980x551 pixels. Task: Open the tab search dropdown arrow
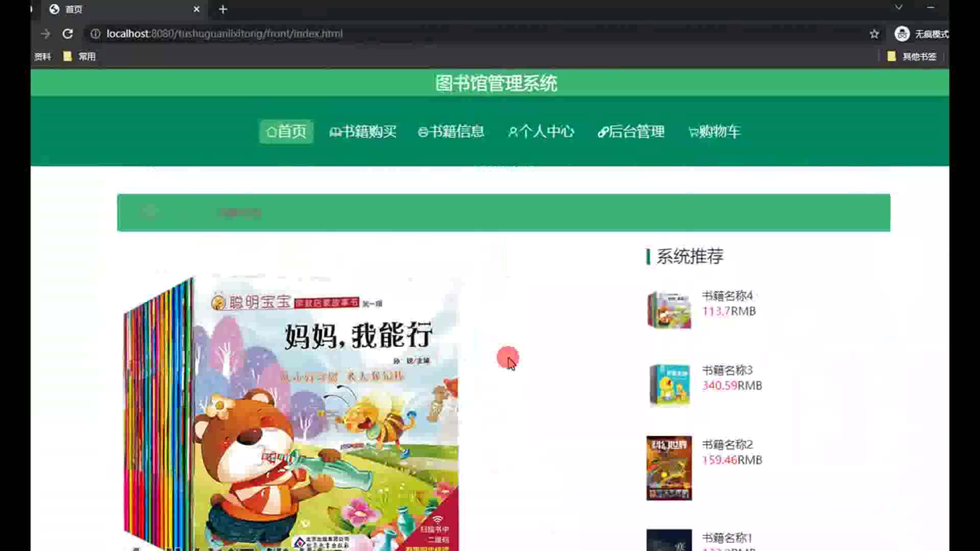pos(899,8)
